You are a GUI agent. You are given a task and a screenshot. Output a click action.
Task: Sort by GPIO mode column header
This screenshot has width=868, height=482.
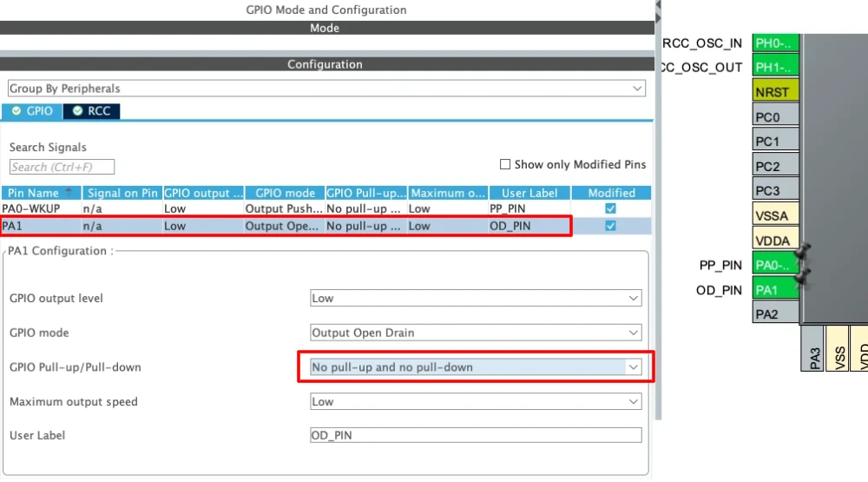click(285, 193)
